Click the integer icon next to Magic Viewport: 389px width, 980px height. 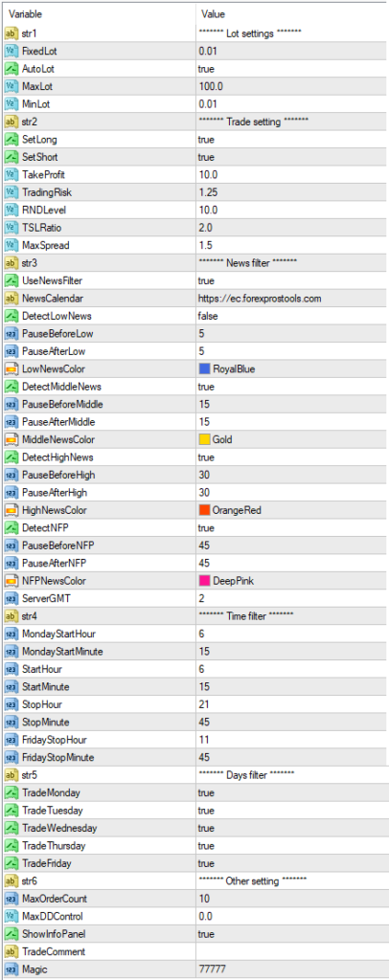pos(11,970)
